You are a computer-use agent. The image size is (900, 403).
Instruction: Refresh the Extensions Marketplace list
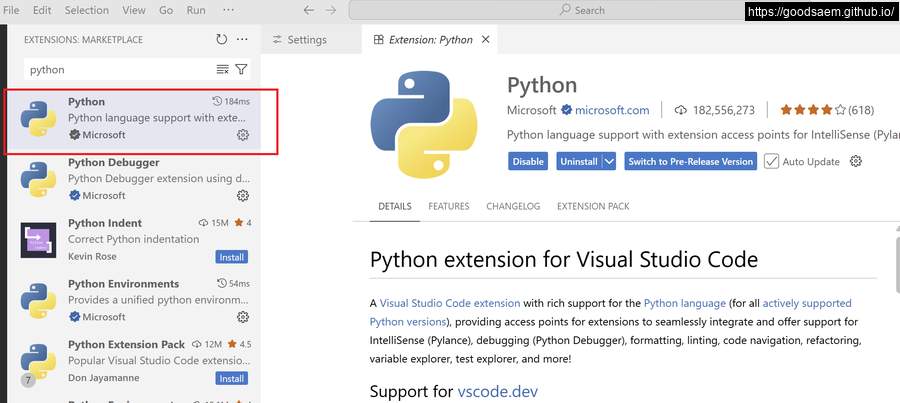[x=221, y=40]
